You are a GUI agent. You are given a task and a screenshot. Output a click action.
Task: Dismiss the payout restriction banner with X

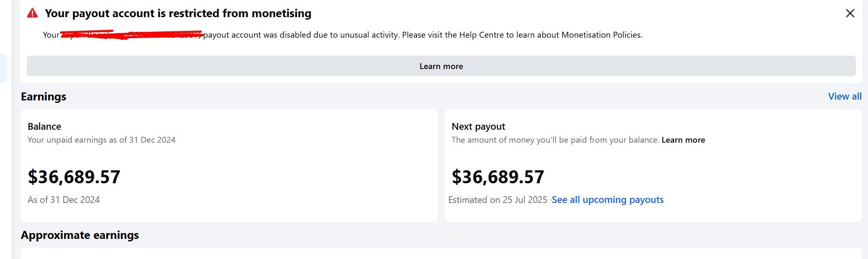(850, 13)
